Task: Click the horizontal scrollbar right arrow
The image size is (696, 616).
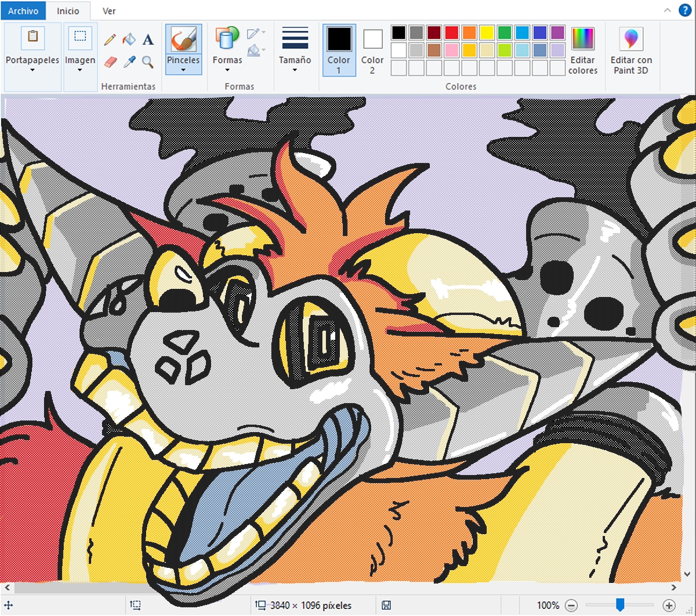Action: pos(674,588)
